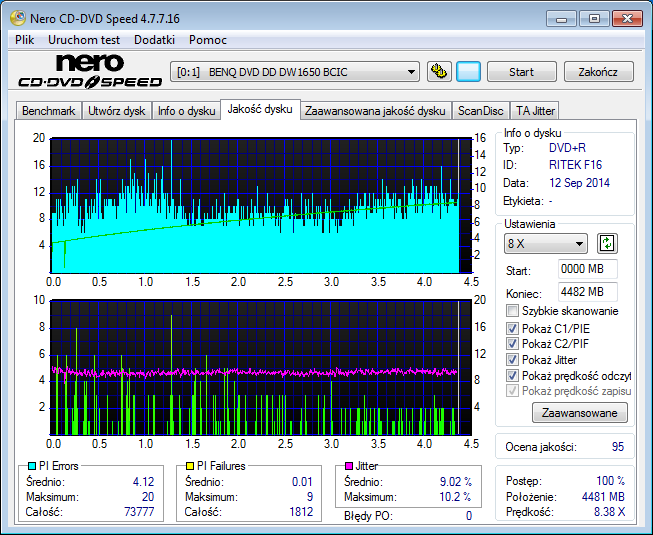Click the Postęp 100 % value
The image size is (653, 535).
(611, 481)
